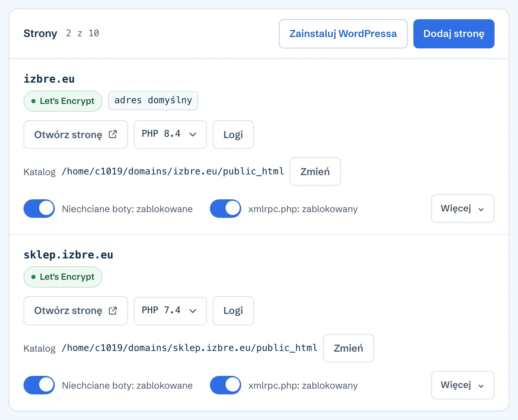Click Let's Encrypt badge under sklep.izbre.eu
Screen dimensions: 518x420
coord(63,277)
